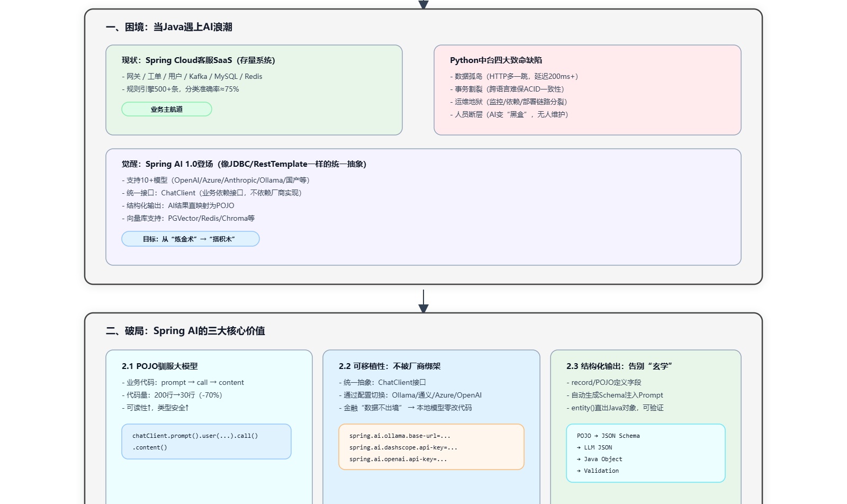Click the line "统一接口：ChatClient（业务依赖接口，不依赖厂商实现）"
Screen dimensions: 847x504
point(212,193)
